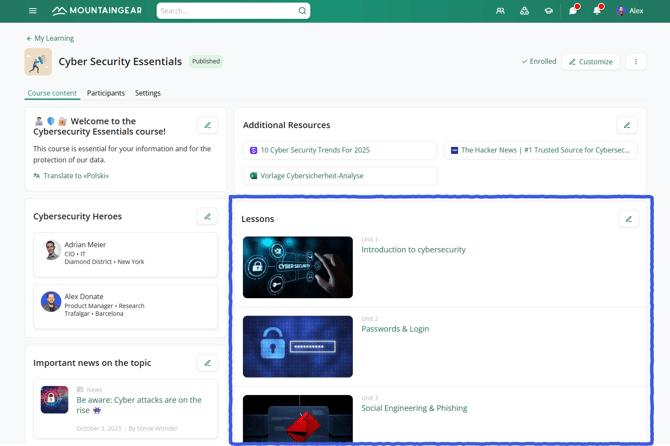This screenshot has width=670, height=446.
Task: Click the search input field
Action: point(226,11)
